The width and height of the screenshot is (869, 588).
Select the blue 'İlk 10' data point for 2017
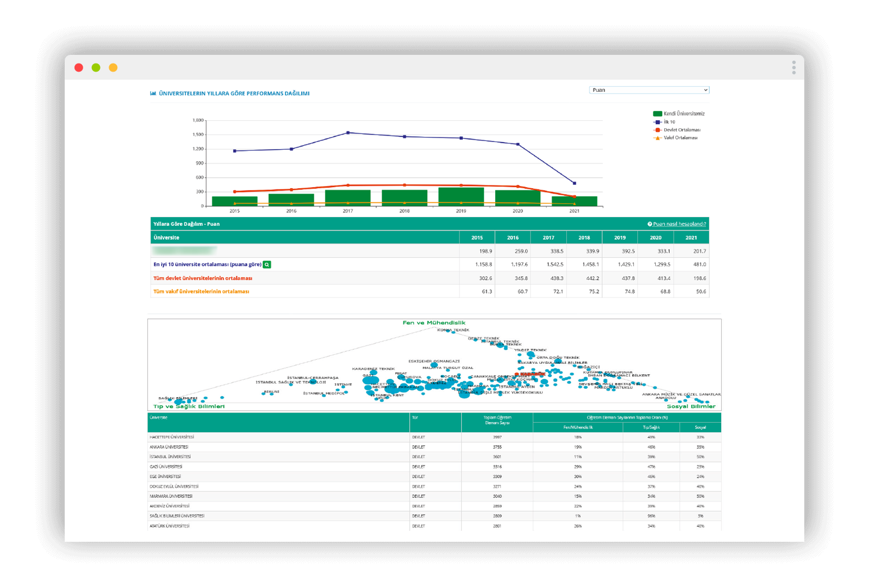(348, 133)
